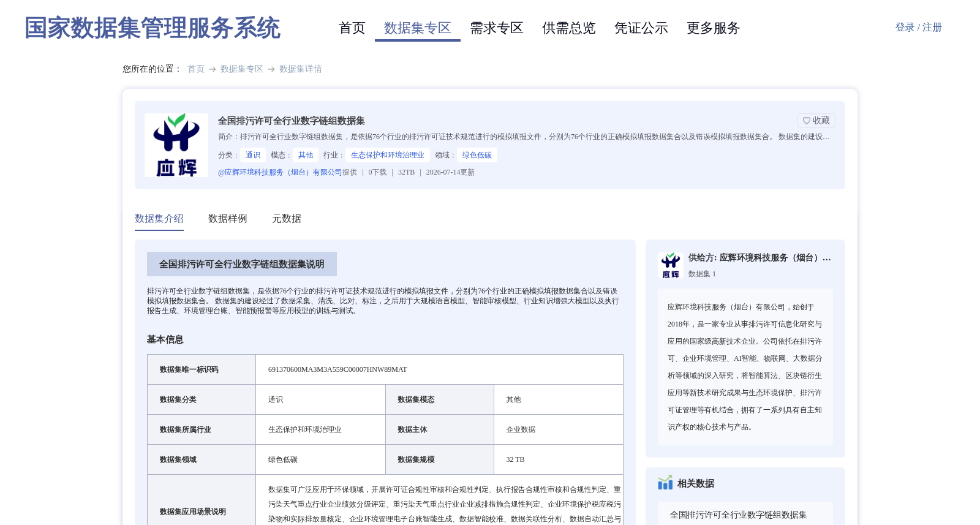The image size is (980, 525).
Task: Click 数据集详情 breadcrumb entry
Action: [301, 69]
